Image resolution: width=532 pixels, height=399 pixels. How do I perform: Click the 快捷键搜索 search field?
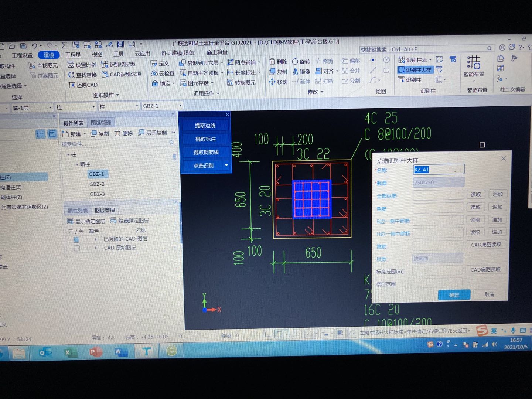[x=426, y=49]
